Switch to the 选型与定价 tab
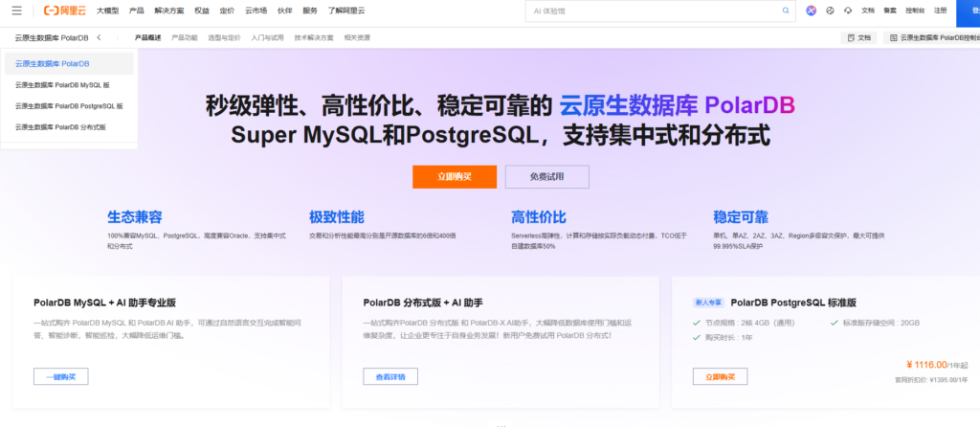Screen dimensions: 980x427 224,37
